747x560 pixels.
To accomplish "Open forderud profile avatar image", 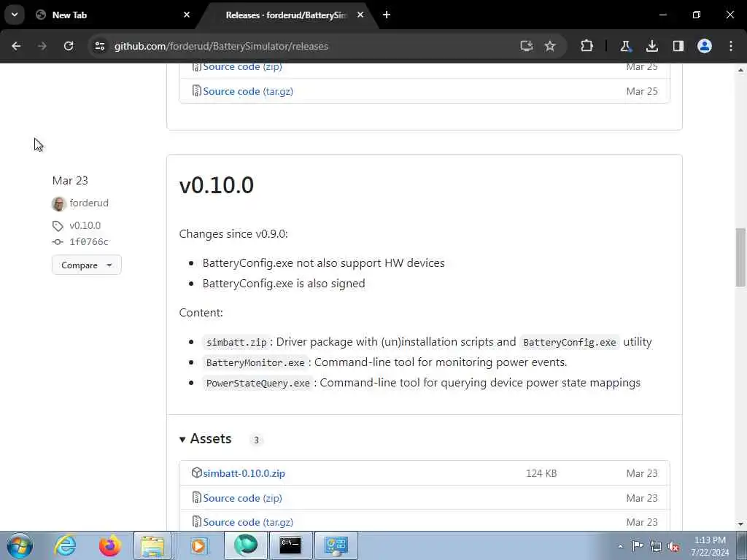I will pos(58,204).
